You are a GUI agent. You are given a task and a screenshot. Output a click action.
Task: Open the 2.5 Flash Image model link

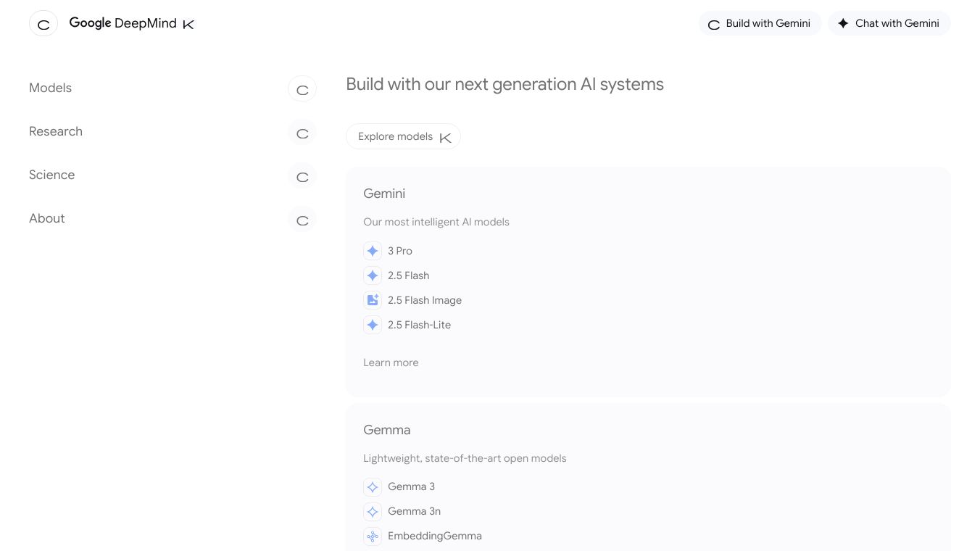(425, 300)
